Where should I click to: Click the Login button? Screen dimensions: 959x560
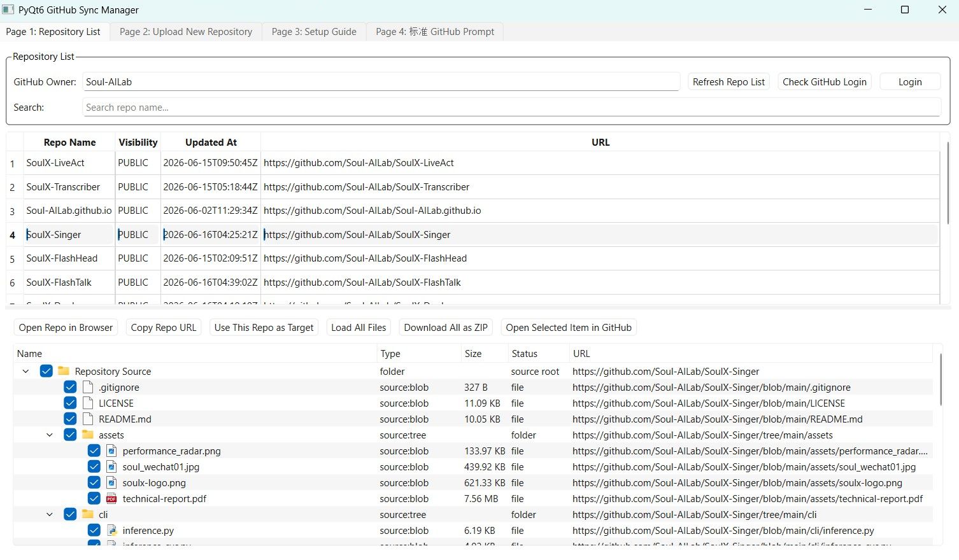910,81
